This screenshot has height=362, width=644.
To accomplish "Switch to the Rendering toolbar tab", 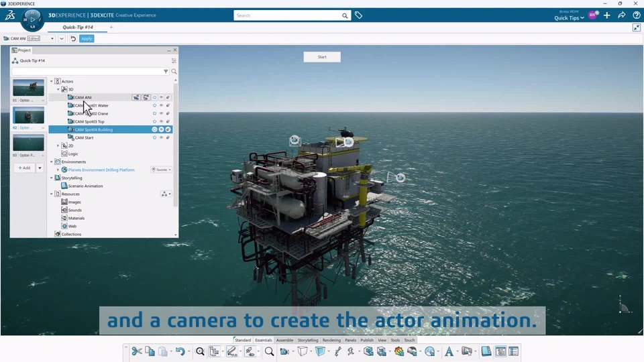I will point(331,340).
